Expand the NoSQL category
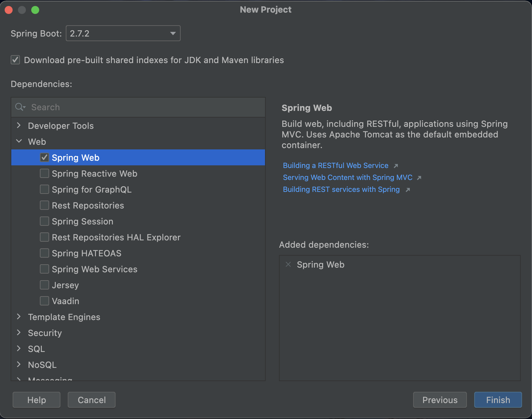The height and width of the screenshot is (419, 532). [x=19, y=365]
